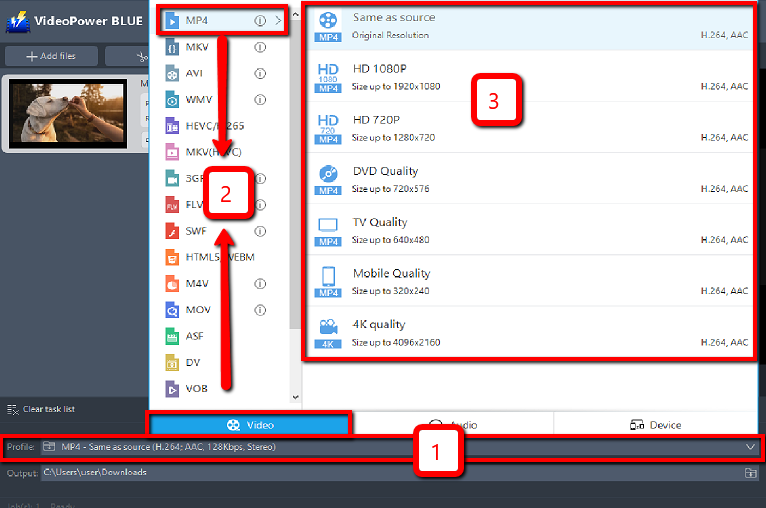Click the 'Size up to 4096x2160' text
Image resolution: width=766 pixels, height=508 pixels.
(x=396, y=343)
